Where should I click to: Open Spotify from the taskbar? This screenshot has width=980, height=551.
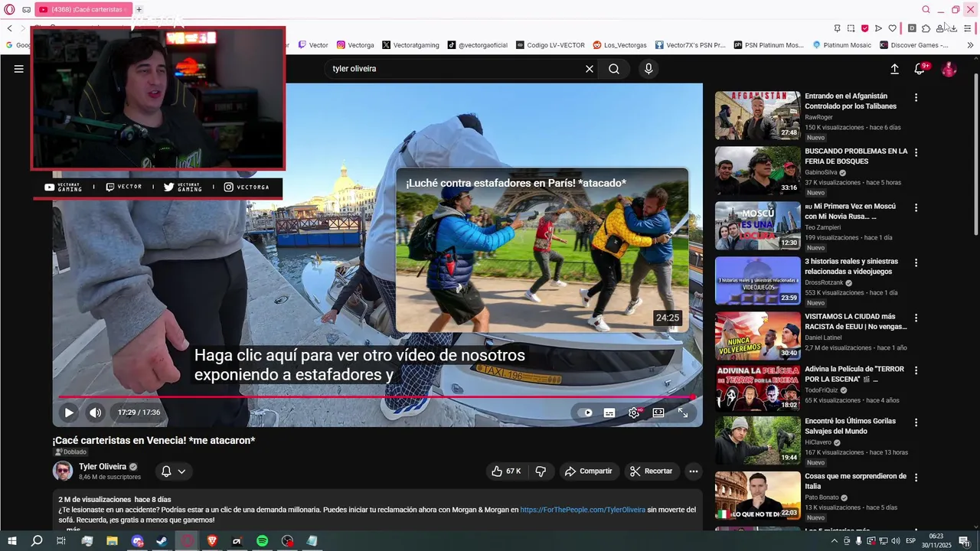262,541
